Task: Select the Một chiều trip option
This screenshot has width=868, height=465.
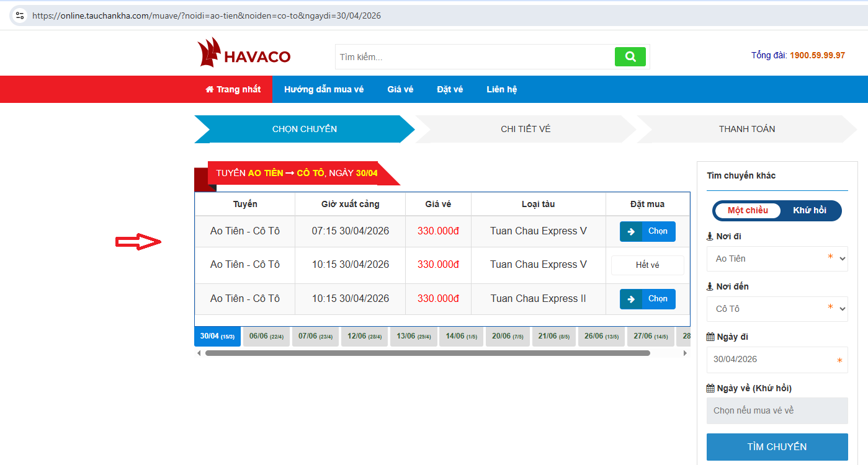Action: (748, 211)
